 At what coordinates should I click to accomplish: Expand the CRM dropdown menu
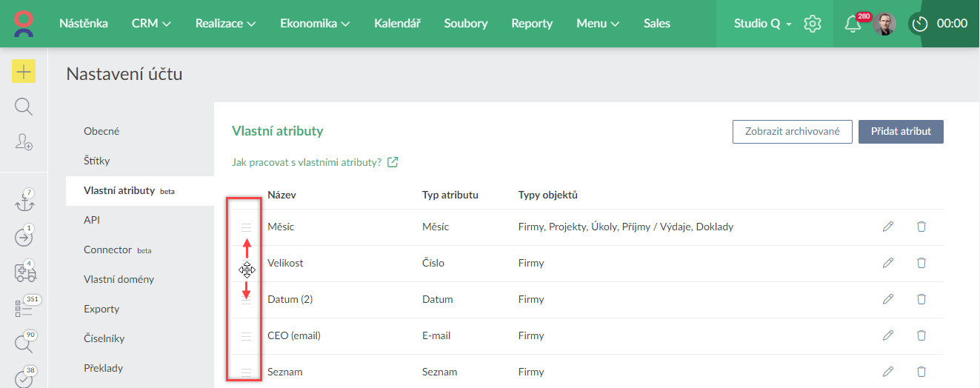click(x=151, y=24)
